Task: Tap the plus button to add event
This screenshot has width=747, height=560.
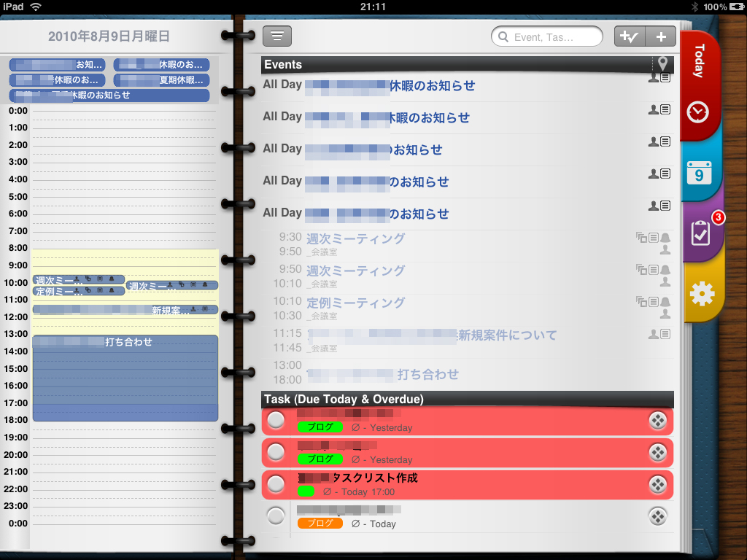Action: (x=661, y=36)
